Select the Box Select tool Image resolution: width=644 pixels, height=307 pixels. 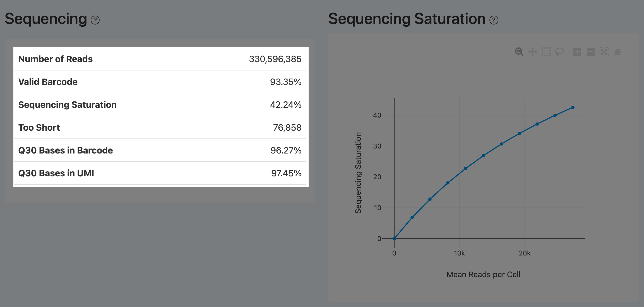tap(546, 52)
